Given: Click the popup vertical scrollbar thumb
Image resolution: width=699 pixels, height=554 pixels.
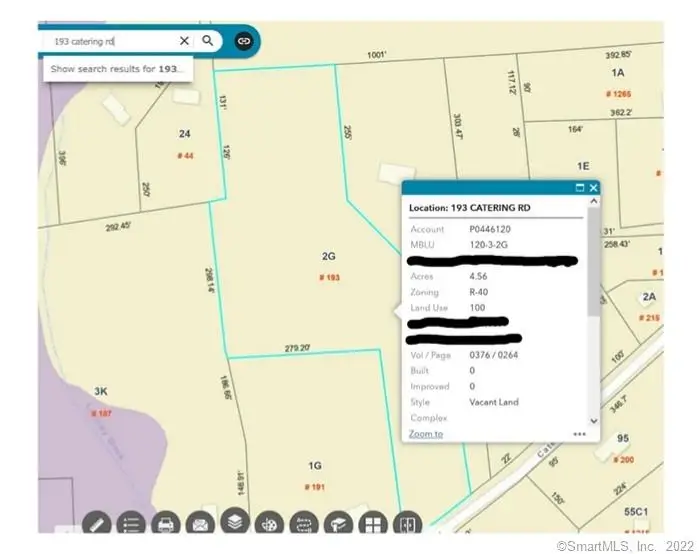Looking at the screenshot, I should (x=593, y=262).
